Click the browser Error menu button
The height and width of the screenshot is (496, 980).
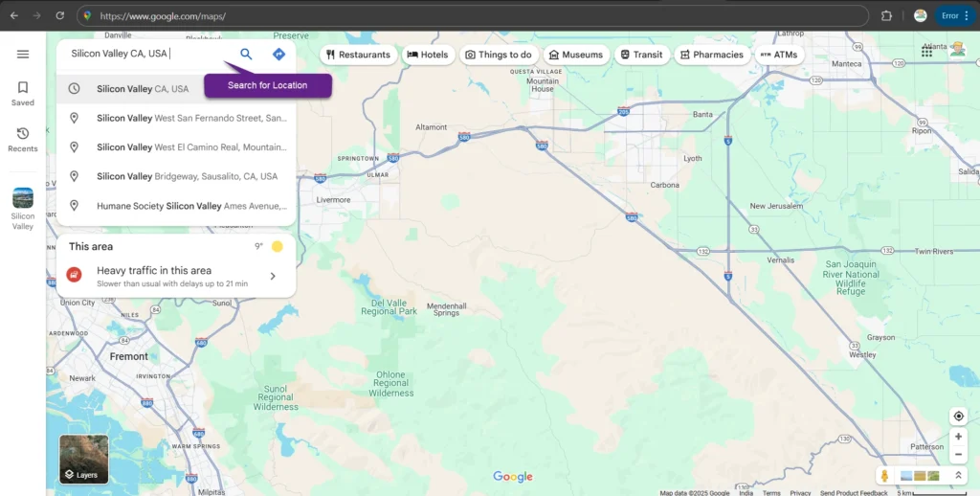point(956,16)
